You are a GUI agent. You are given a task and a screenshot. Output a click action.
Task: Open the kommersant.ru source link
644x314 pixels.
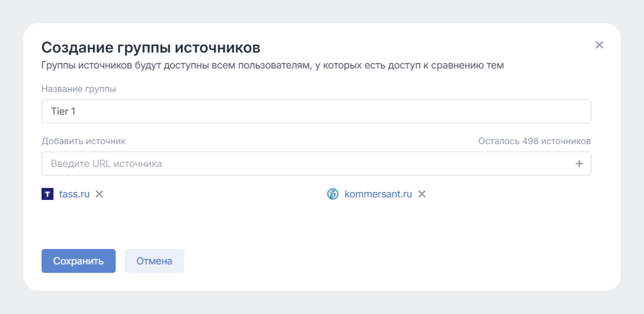378,194
